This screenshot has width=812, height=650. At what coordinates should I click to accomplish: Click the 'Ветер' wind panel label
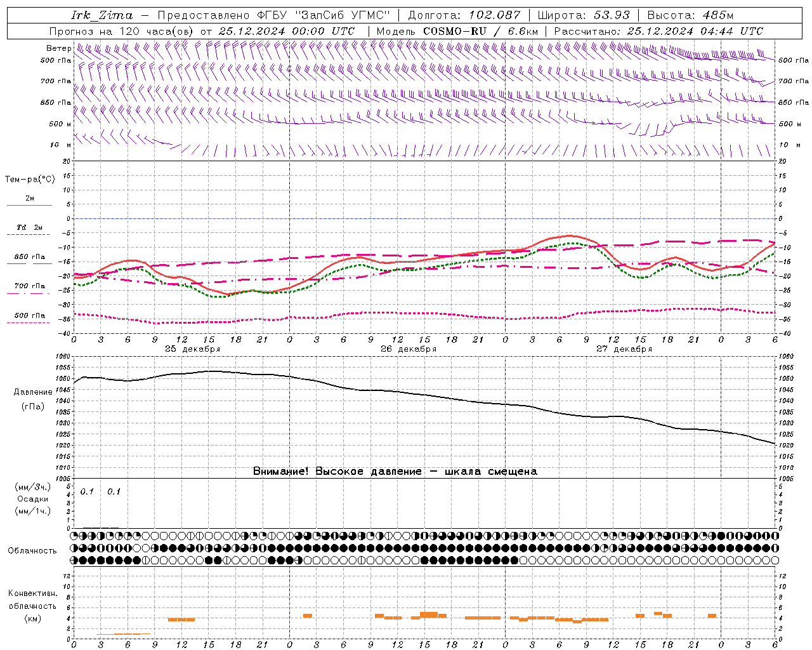pos(59,48)
